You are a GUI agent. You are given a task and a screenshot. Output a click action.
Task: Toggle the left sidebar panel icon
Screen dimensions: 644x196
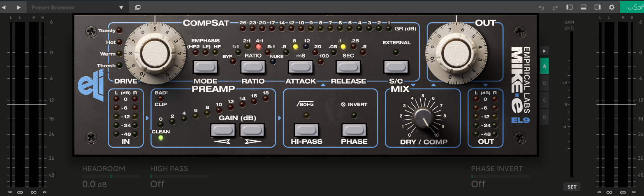[x=570, y=7]
